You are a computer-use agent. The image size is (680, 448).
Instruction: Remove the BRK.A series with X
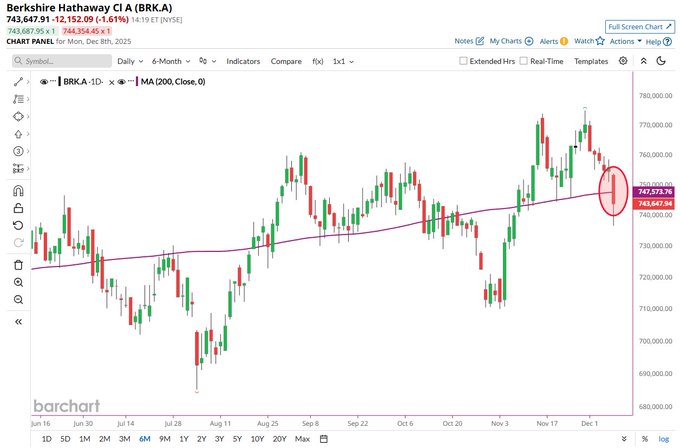111,82
